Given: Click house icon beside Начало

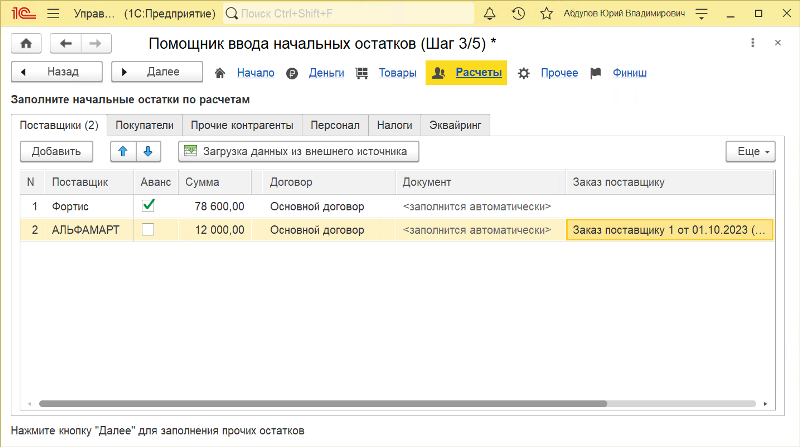Looking at the screenshot, I should pos(220,73).
